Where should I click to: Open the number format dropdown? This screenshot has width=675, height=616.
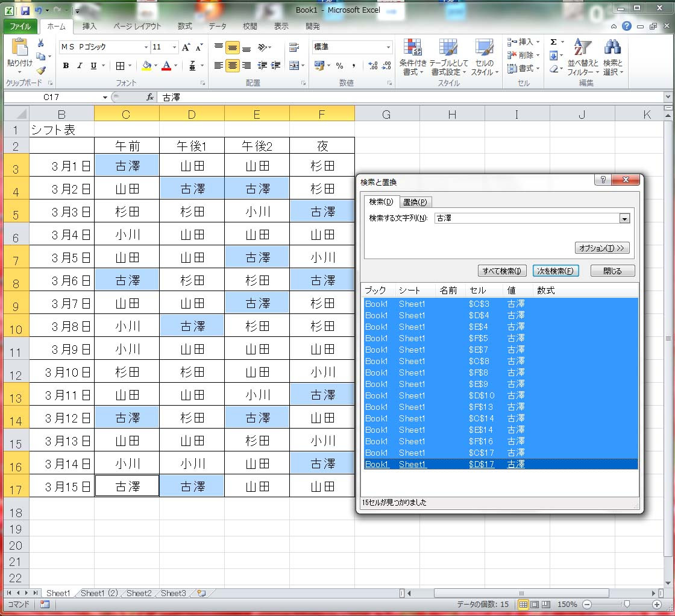[388, 47]
